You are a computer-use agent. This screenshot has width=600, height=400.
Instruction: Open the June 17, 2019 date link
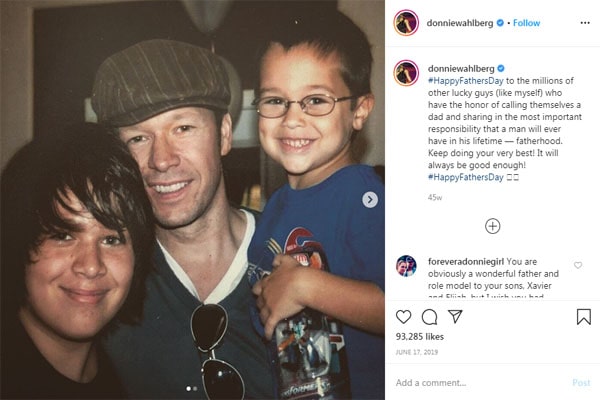417,352
